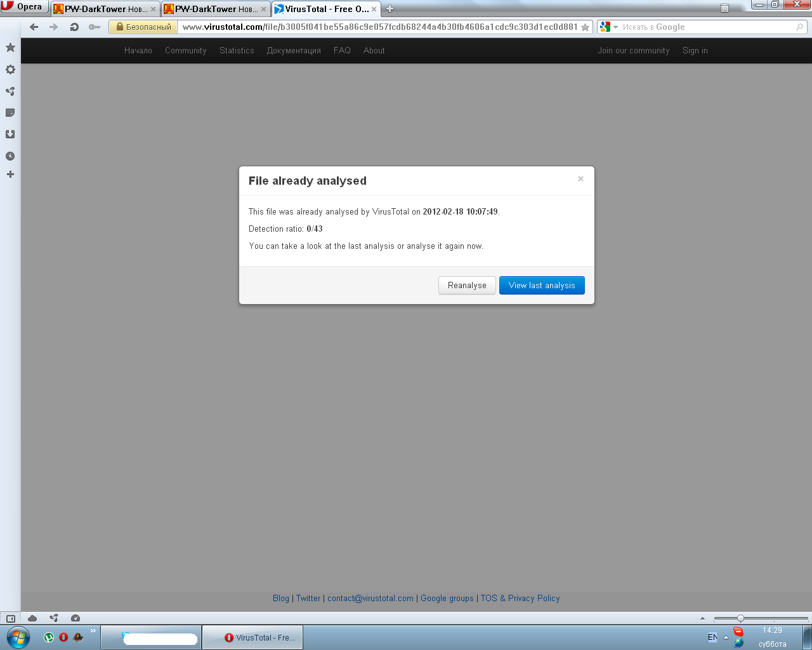This screenshot has height=650, width=812.
Task: Open the Opera main menu button
Action: point(24,7)
